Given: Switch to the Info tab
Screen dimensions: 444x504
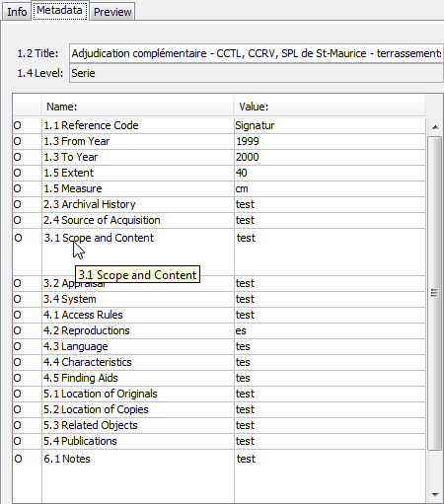Looking at the screenshot, I should click(x=17, y=12).
